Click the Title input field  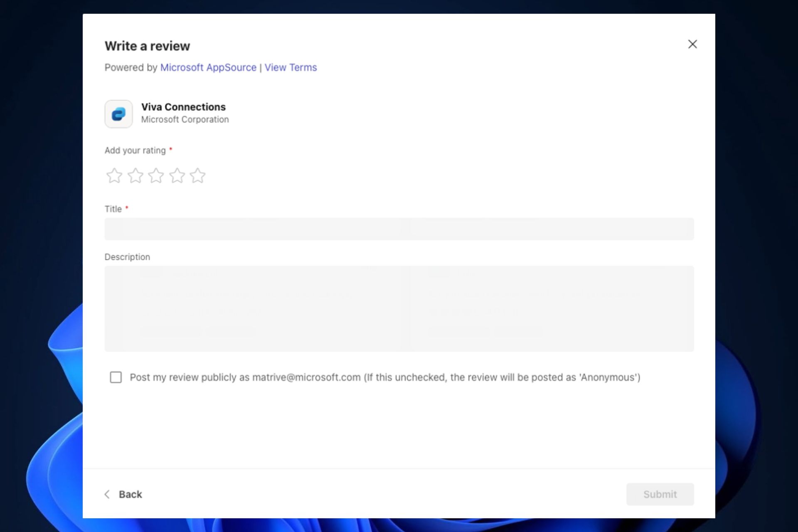click(399, 229)
